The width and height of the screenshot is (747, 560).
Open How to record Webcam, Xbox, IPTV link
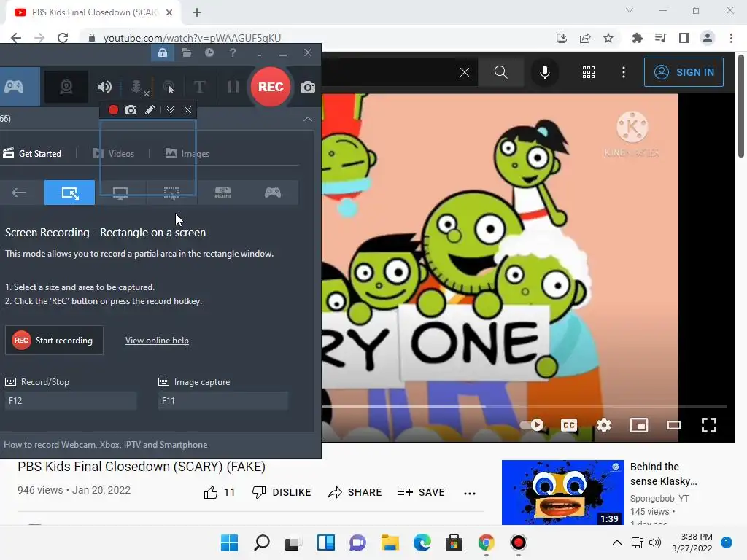[x=105, y=444]
